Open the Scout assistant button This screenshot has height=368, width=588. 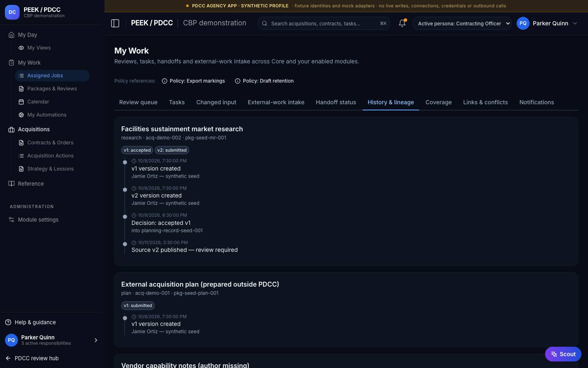click(x=563, y=354)
